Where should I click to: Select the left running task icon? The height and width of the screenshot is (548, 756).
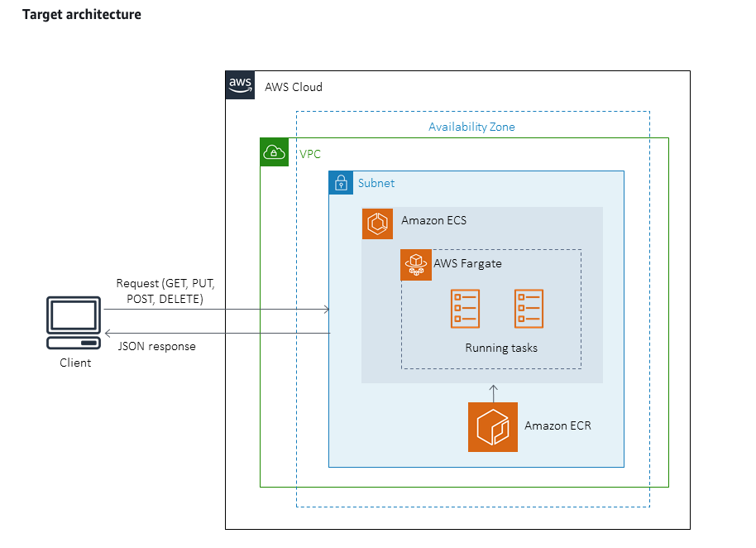465,308
